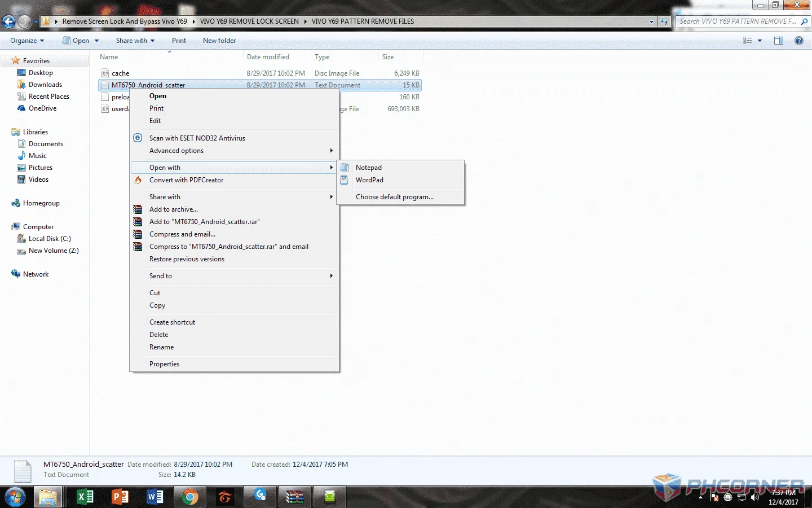Click the New folder toolbar button
Image resolution: width=812 pixels, height=508 pixels.
pyautogui.click(x=219, y=41)
